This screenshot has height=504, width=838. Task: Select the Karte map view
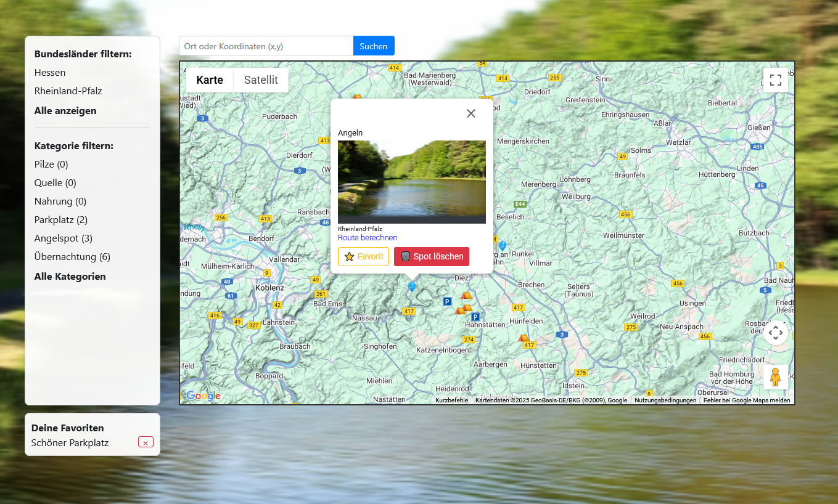(x=210, y=80)
